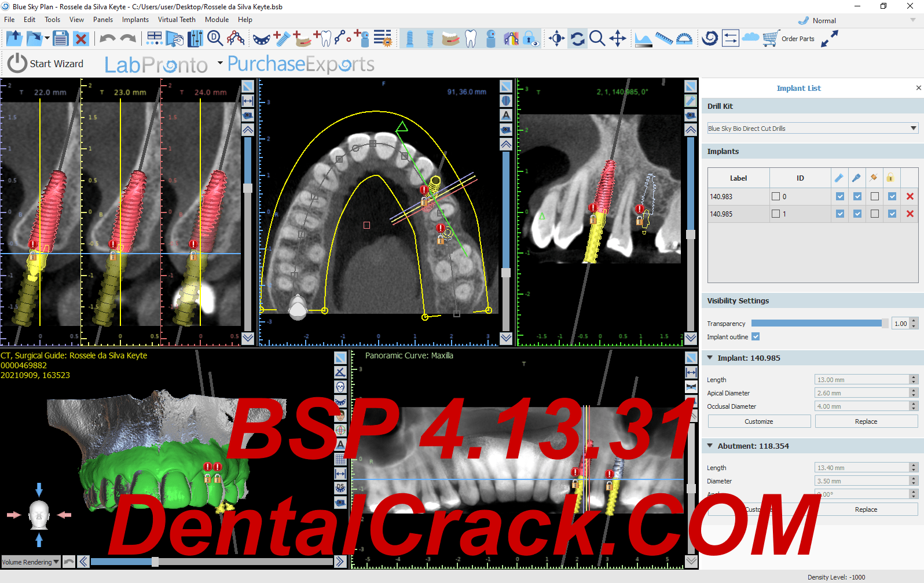This screenshot has width=924, height=583.
Task: Click the panoramic curve jaw icon
Action: point(261,39)
